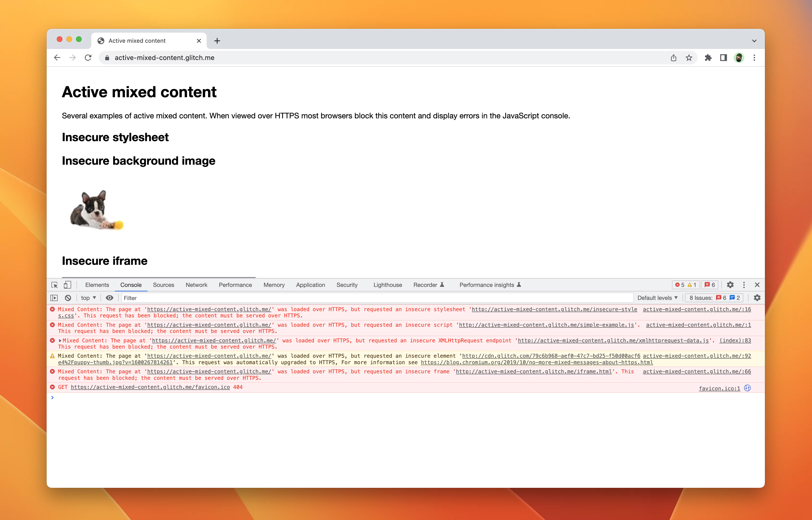
Task: Open the simple-example.js link
Action: 546,325
